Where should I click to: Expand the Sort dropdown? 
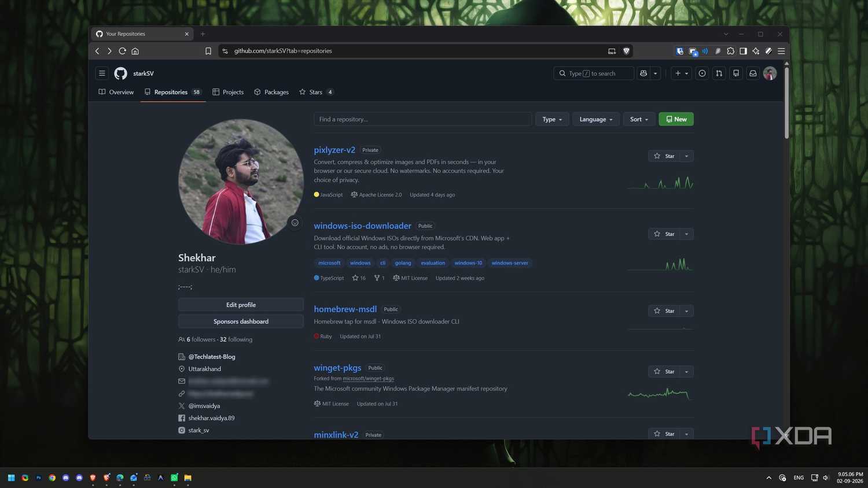coord(639,119)
